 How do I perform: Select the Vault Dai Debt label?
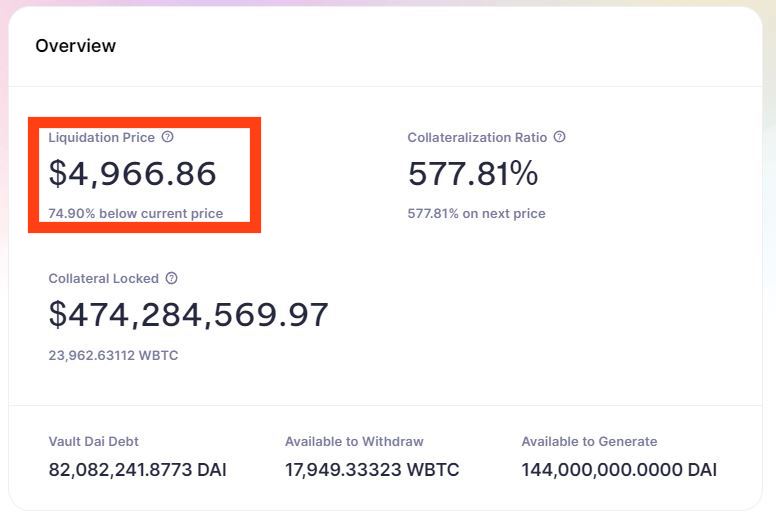pos(96,441)
